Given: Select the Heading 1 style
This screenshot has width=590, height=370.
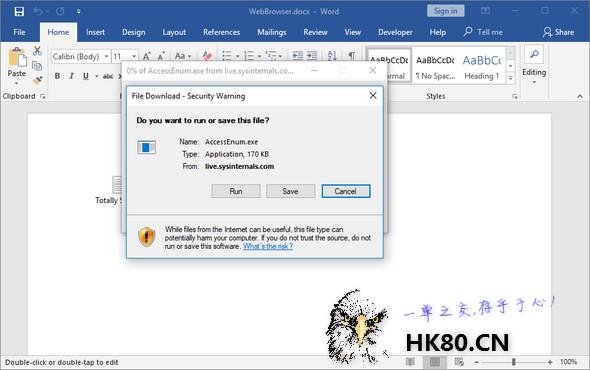Looking at the screenshot, I should [482, 66].
